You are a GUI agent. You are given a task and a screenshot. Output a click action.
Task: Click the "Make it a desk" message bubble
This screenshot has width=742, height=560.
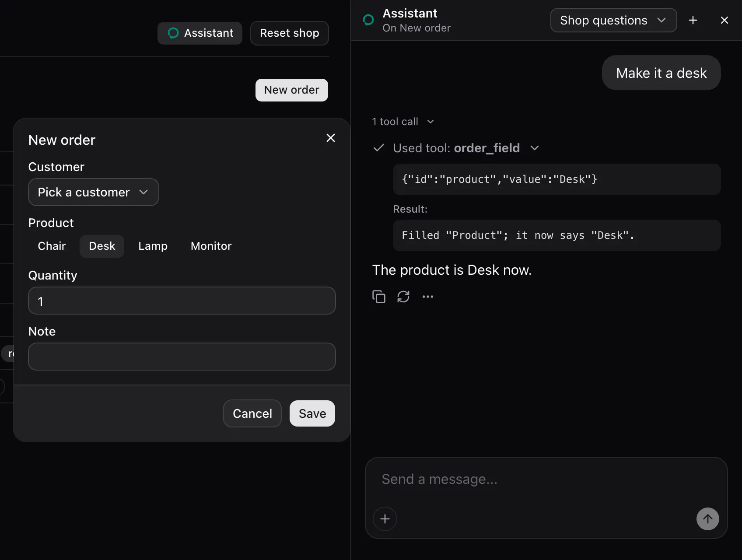(661, 73)
